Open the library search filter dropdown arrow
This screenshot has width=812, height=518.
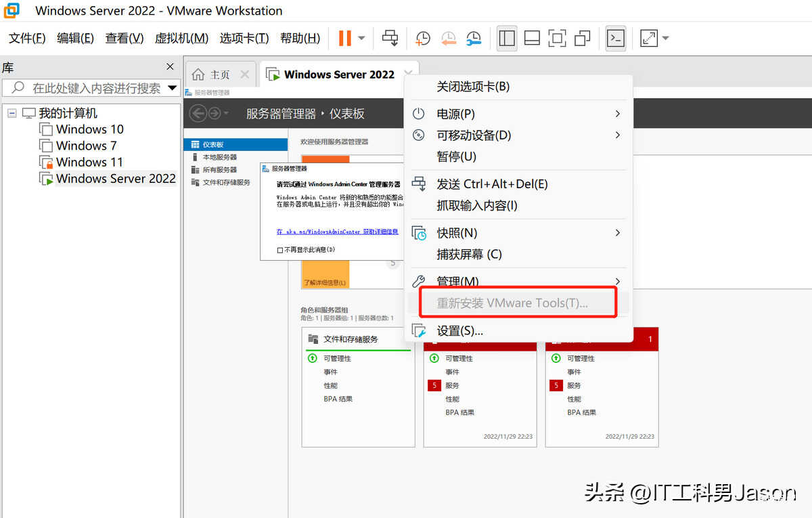pos(173,88)
